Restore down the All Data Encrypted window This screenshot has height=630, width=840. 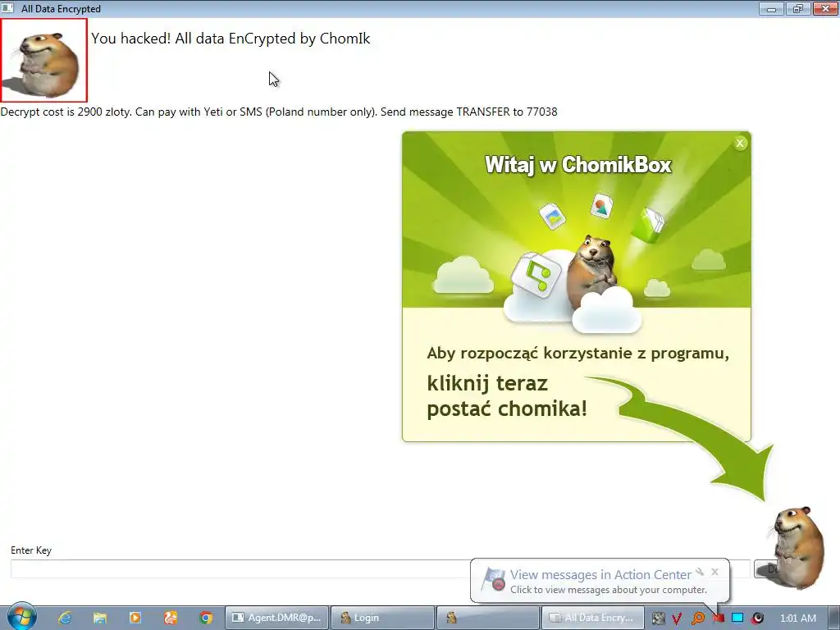798,8
